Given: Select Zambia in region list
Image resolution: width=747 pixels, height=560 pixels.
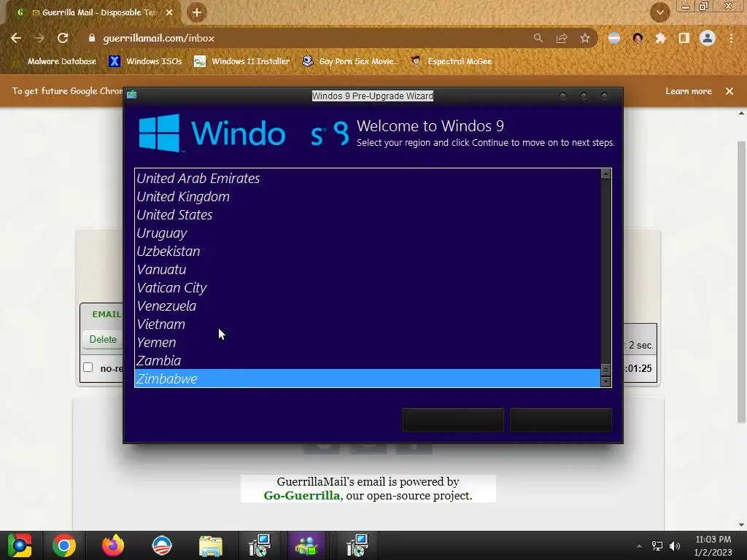Looking at the screenshot, I should click(x=368, y=360).
